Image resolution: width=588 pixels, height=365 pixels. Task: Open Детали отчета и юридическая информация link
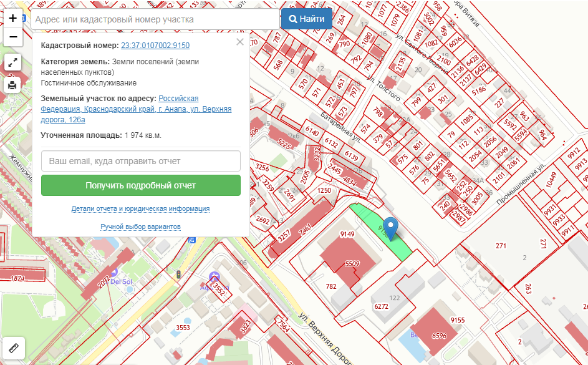(x=141, y=208)
